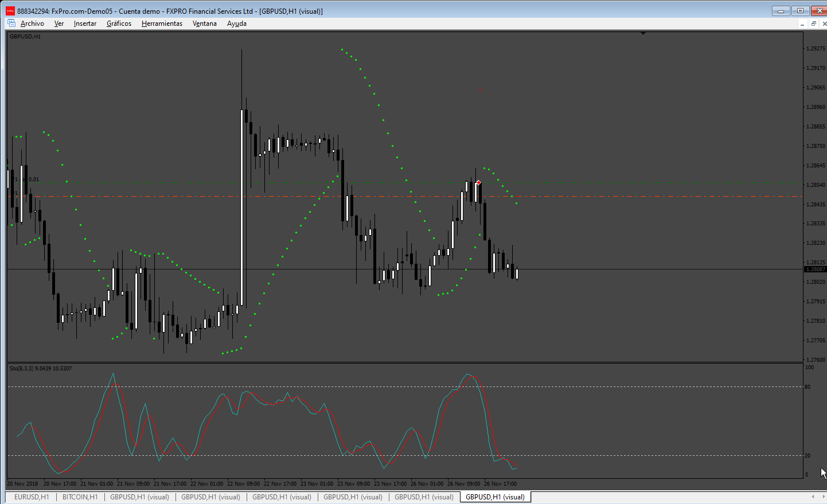Click the chart shift triangle marker at top
The height and width of the screenshot is (504, 827).
tap(643, 33)
